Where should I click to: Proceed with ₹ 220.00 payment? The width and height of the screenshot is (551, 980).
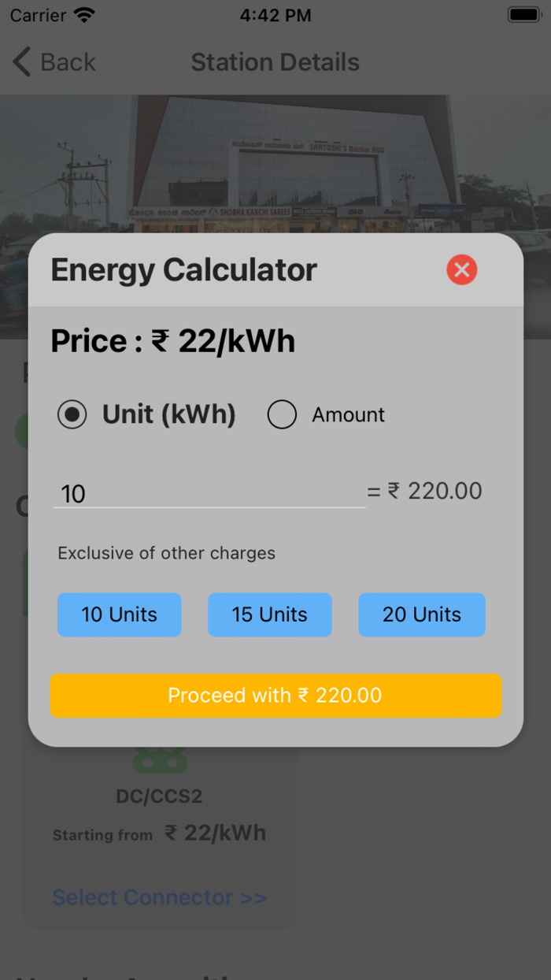tap(275, 696)
